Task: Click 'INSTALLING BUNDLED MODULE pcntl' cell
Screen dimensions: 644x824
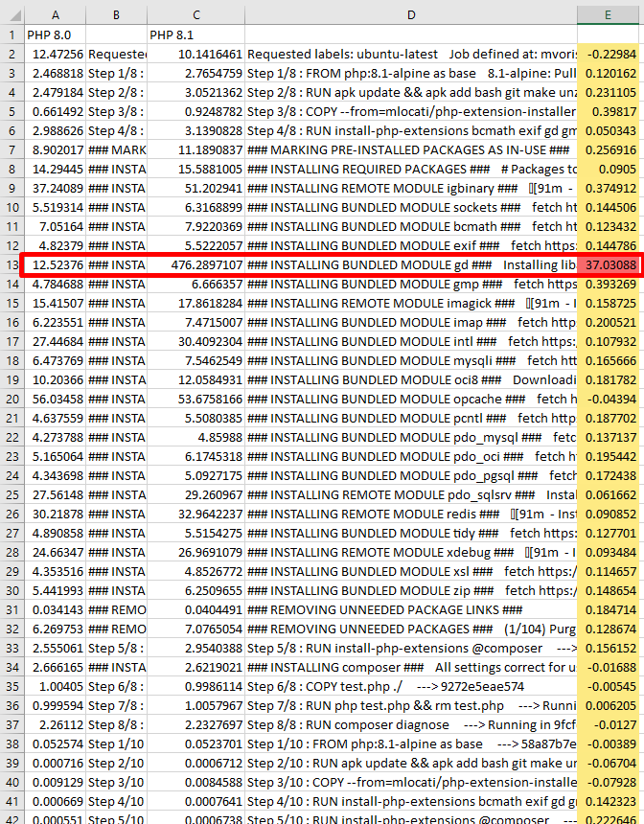Action: 411,419
